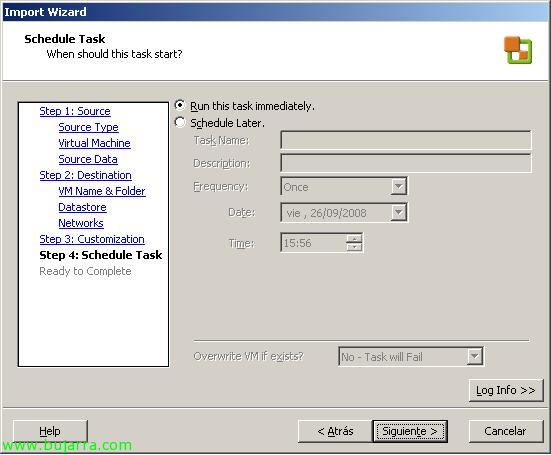Screen dimensions: 551x455
Task: Click the VMware Converter logo icon
Action: pyautogui.click(x=518, y=50)
